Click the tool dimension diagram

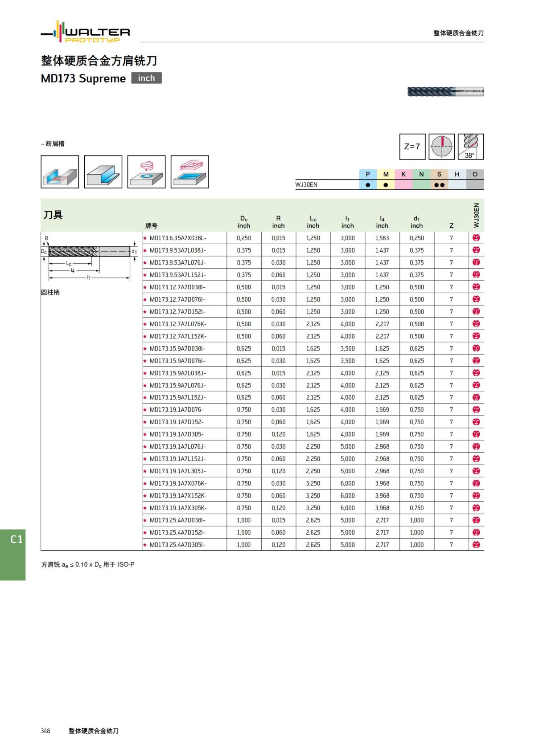[89, 257]
